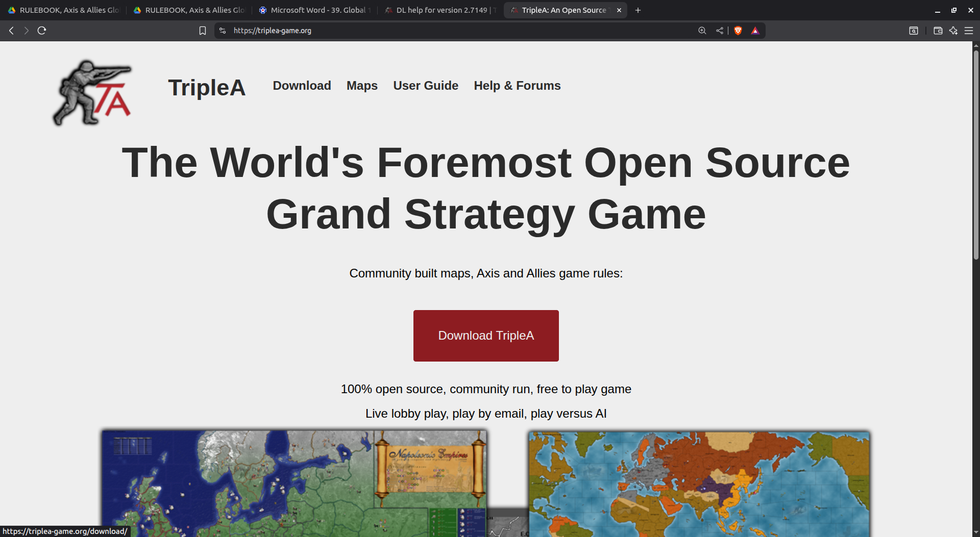Viewport: 980px width, 537px height.
Task: Open the Maps nav link
Action: tap(362, 86)
